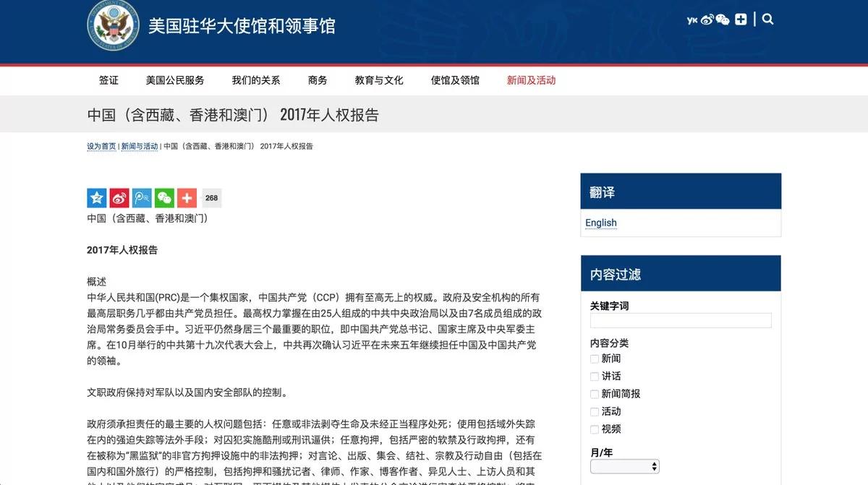Open the 签证 menu item
The height and width of the screenshot is (485, 868).
pos(109,80)
